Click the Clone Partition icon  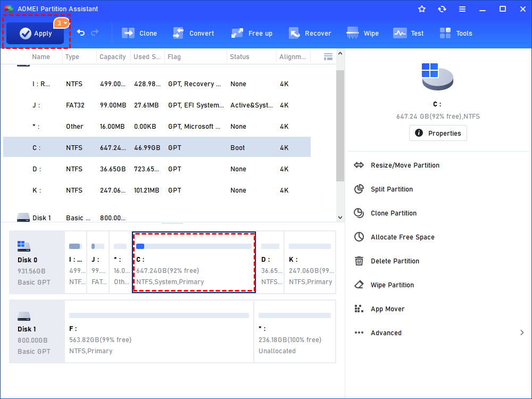(359, 213)
